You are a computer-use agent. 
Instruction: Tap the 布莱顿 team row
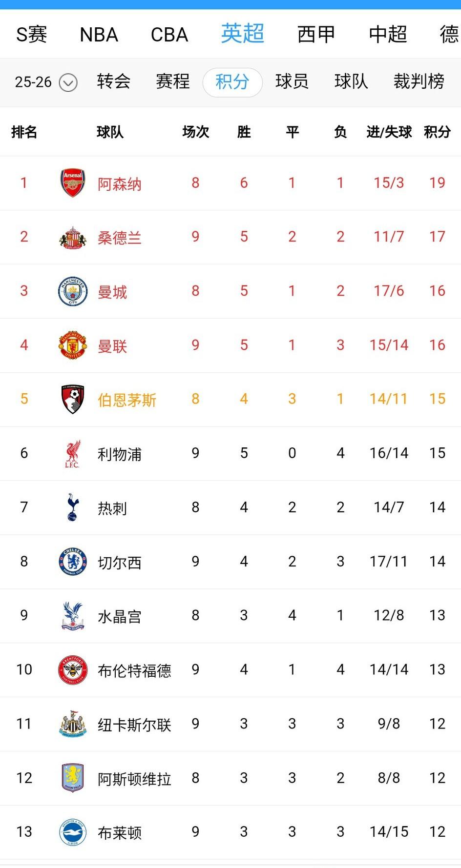click(230, 832)
